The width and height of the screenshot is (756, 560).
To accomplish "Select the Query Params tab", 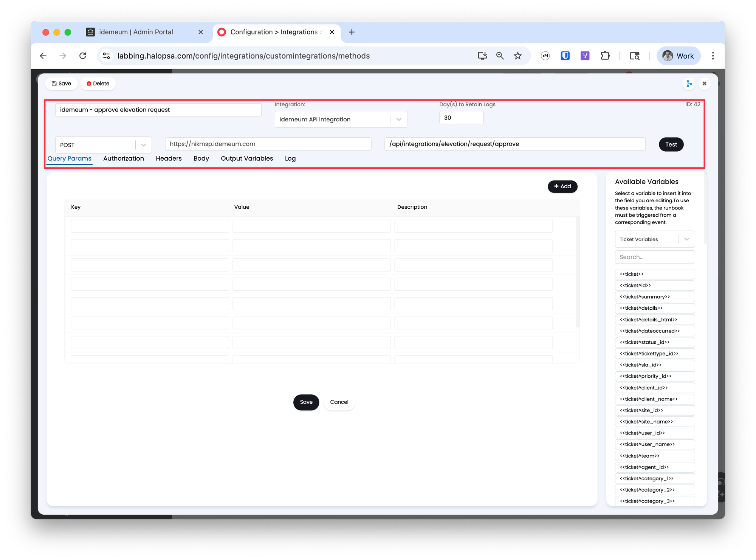I will click(70, 158).
